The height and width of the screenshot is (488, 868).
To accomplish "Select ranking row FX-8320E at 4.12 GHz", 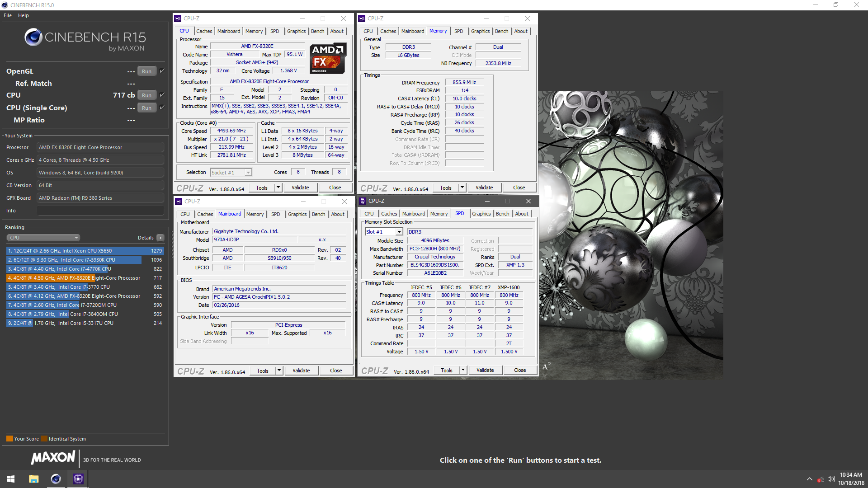I will click(85, 296).
